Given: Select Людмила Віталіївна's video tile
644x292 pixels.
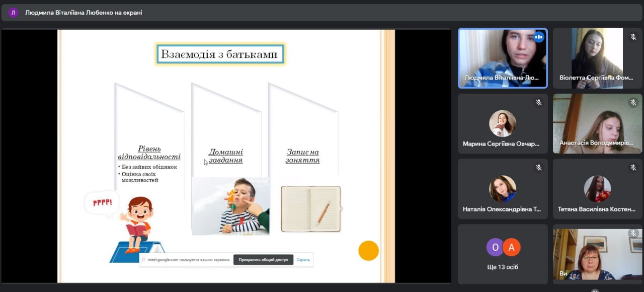Looking at the screenshot, I should pyautogui.click(x=502, y=58).
